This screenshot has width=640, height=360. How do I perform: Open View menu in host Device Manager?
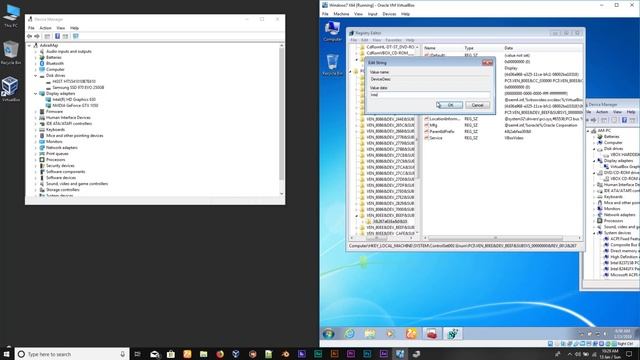pyautogui.click(x=61, y=28)
